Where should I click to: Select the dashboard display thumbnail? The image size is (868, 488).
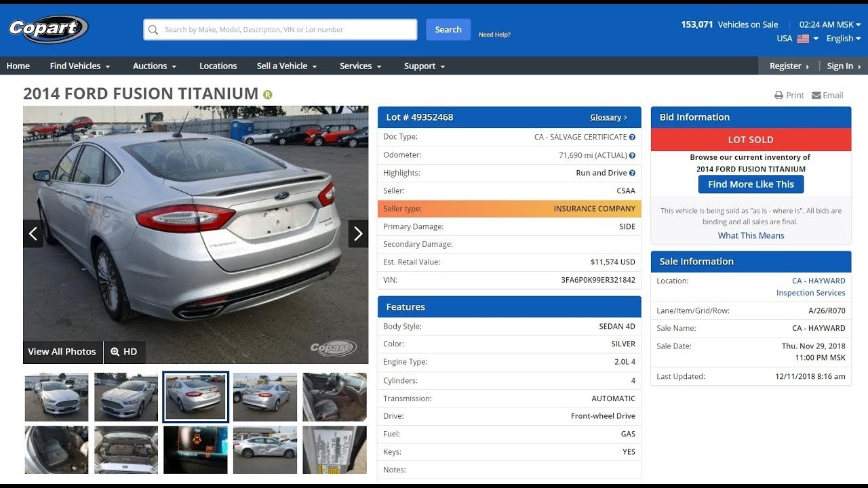pos(195,450)
